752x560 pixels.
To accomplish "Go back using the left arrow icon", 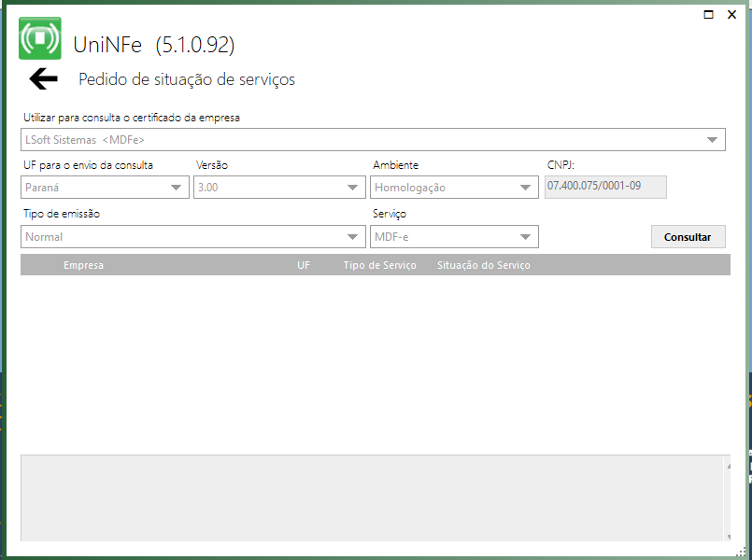I will [x=43, y=78].
